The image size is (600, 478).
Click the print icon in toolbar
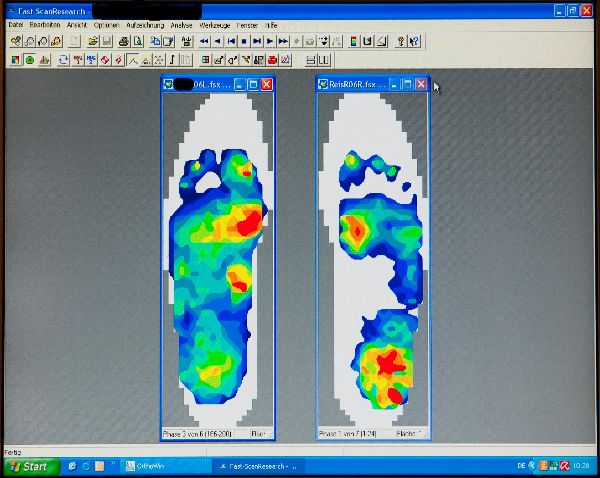click(124, 42)
